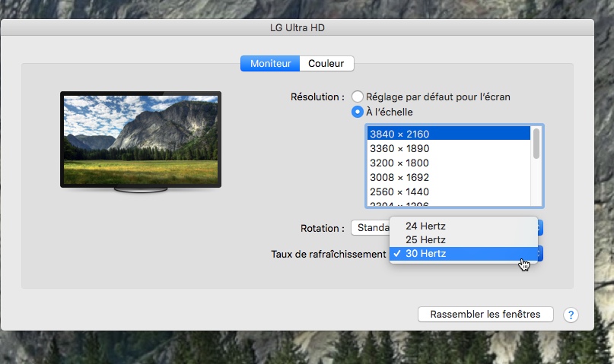Choose resolution 3008 × 1692
Screen dimensions: 614x364
click(448, 177)
